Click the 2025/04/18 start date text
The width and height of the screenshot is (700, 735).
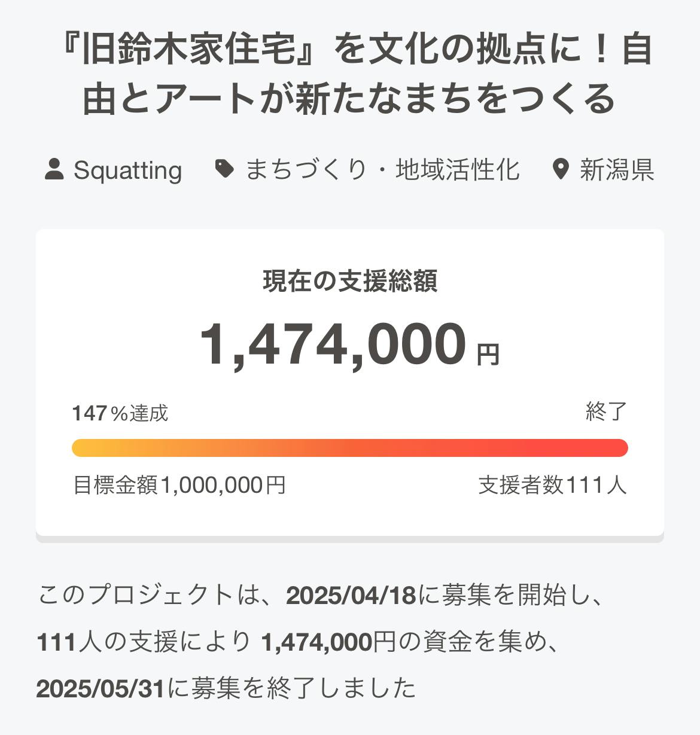(351, 596)
